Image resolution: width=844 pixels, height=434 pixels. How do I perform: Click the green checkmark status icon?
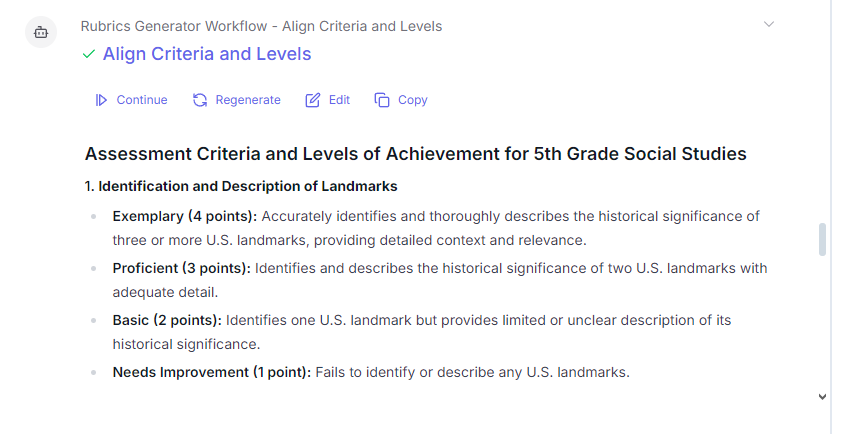pyautogui.click(x=89, y=54)
